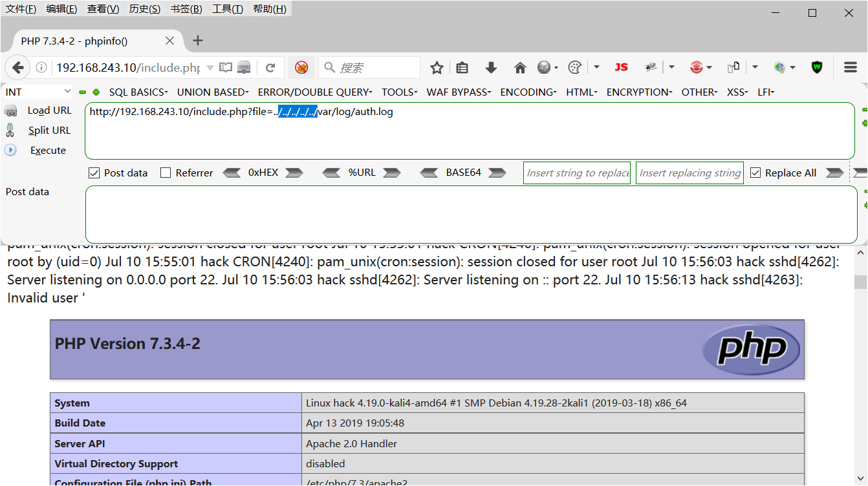The image size is (868, 486).
Task: Open the 查看(V) menu
Action: 103,9
